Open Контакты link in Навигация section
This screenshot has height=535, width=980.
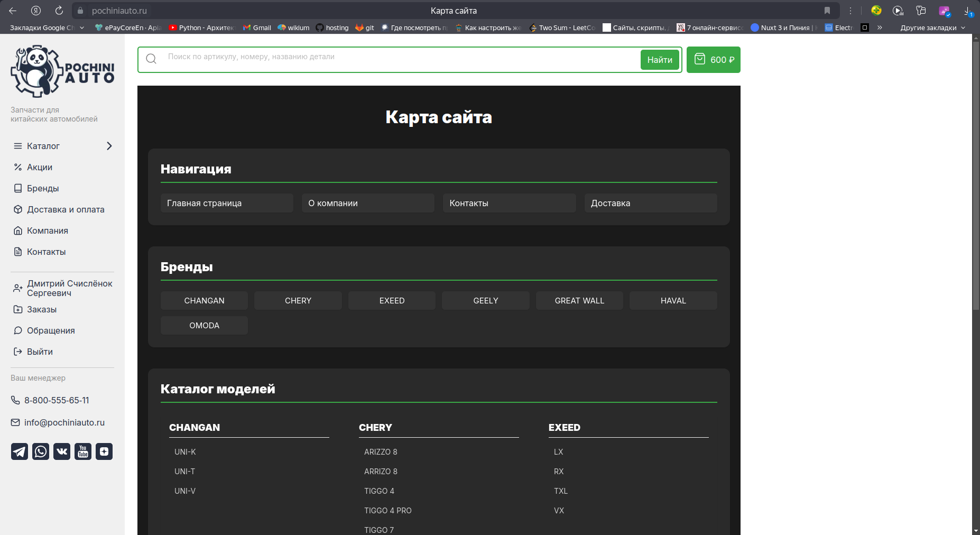coord(509,203)
